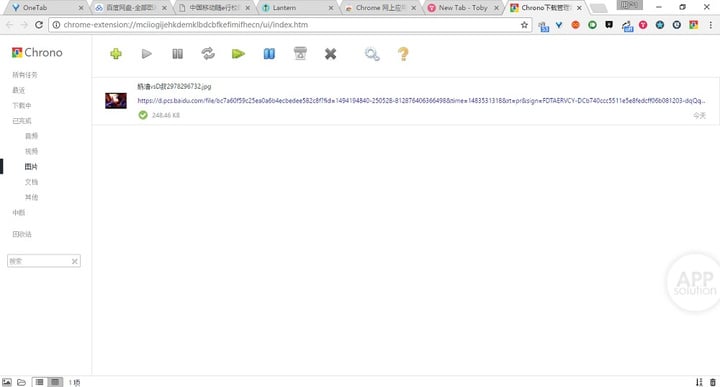Delete selected task with the X icon
Viewport: 720px width, 387px height.
tap(330, 54)
